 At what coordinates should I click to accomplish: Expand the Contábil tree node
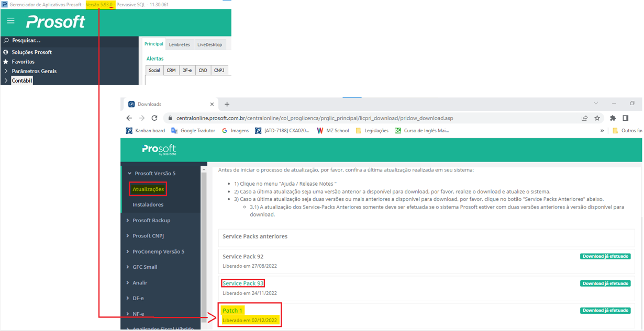[x=6, y=81]
